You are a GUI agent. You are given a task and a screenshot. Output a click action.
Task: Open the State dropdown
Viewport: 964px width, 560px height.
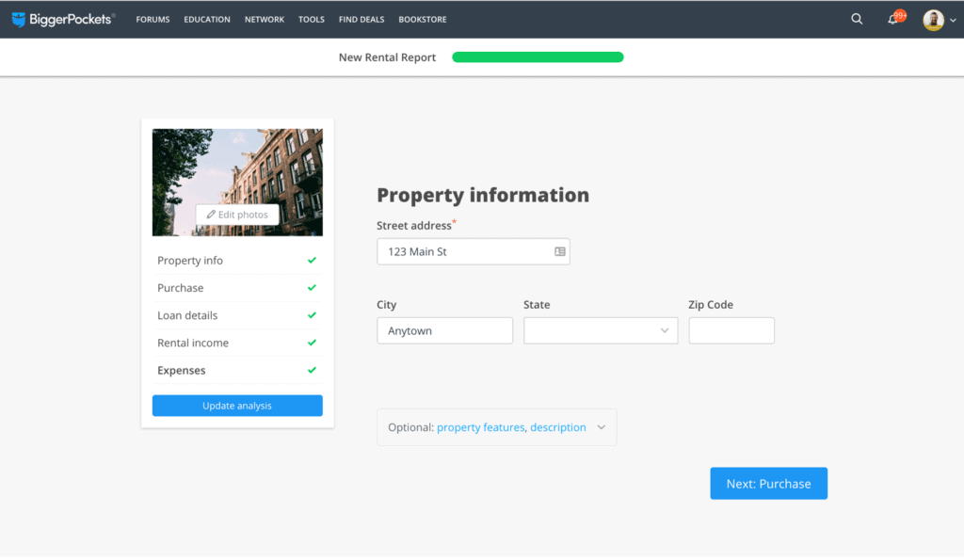[601, 330]
